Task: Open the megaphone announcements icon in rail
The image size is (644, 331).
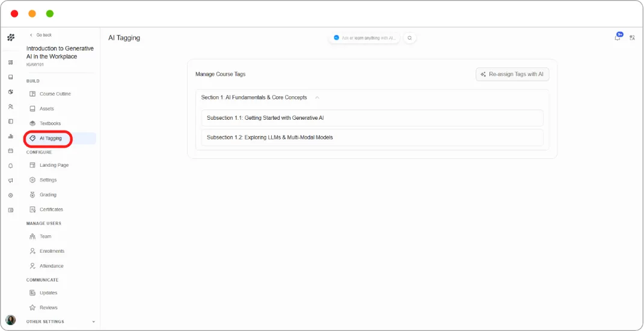Action: pyautogui.click(x=11, y=181)
